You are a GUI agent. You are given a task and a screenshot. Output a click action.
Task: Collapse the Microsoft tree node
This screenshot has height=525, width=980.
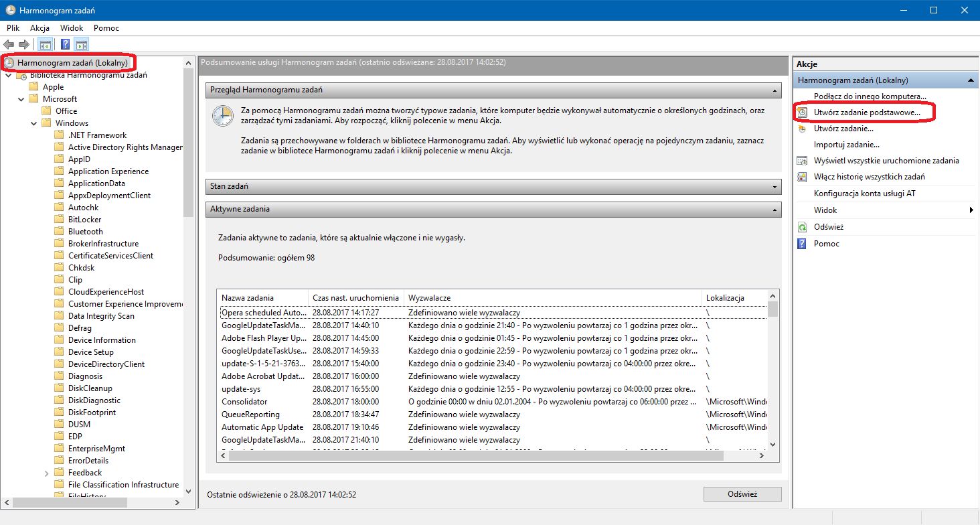coord(21,99)
